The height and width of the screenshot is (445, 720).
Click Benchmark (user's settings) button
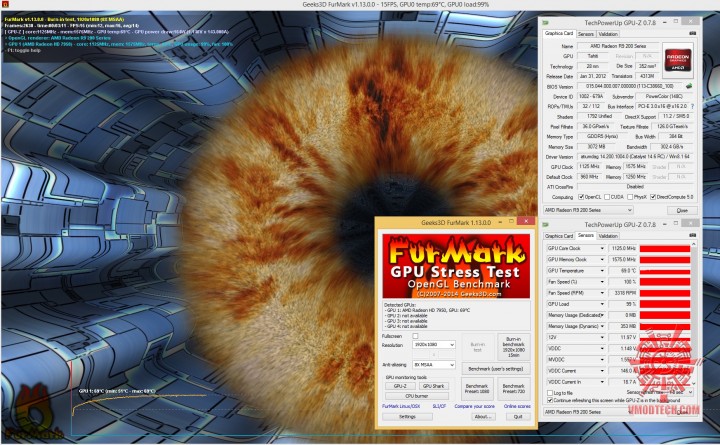(495, 369)
